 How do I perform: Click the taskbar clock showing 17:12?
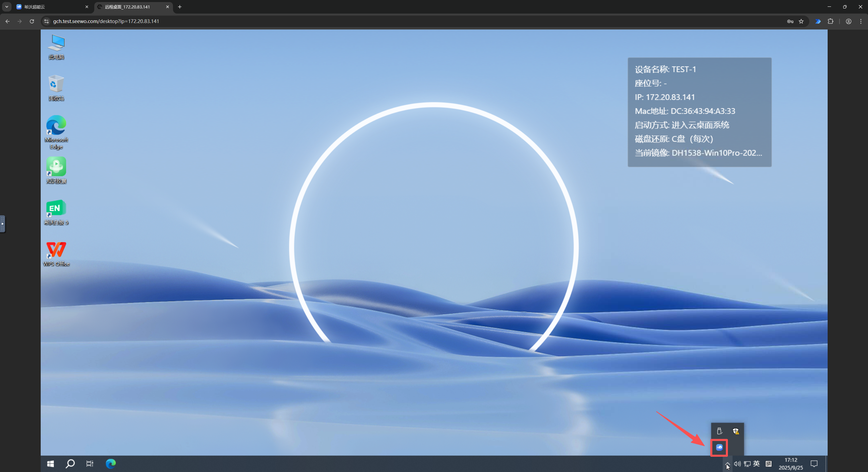(791, 464)
